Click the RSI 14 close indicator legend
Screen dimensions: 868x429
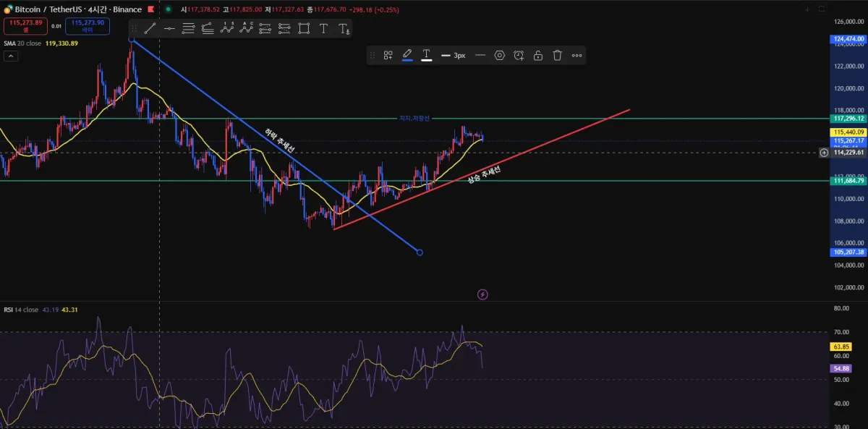pos(41,310)
